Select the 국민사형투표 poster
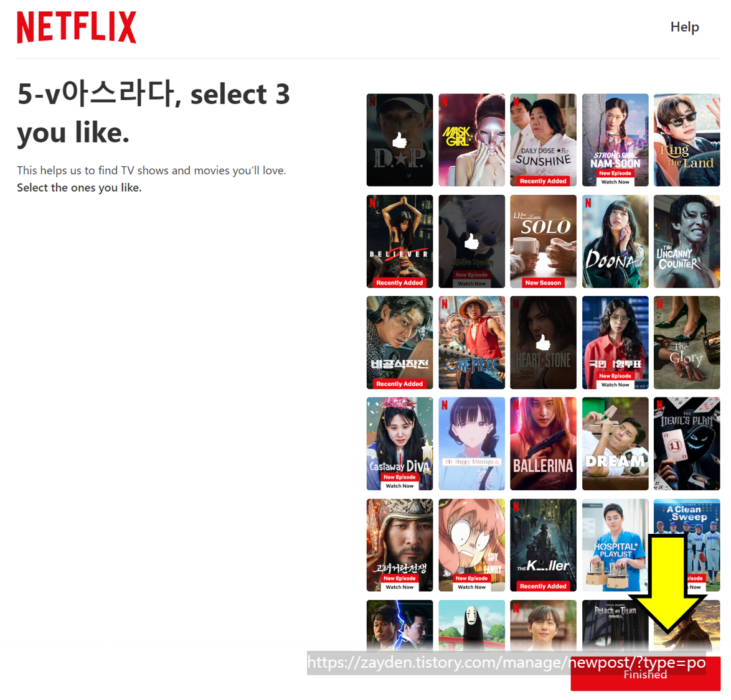The image size is (731, 700). (615, 342)
